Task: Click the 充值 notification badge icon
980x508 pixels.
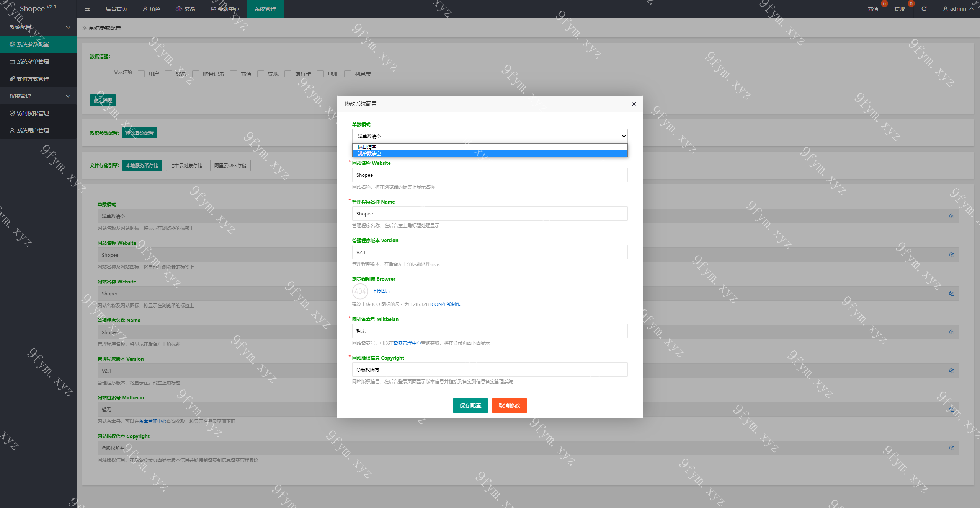Action: [884, 4]
